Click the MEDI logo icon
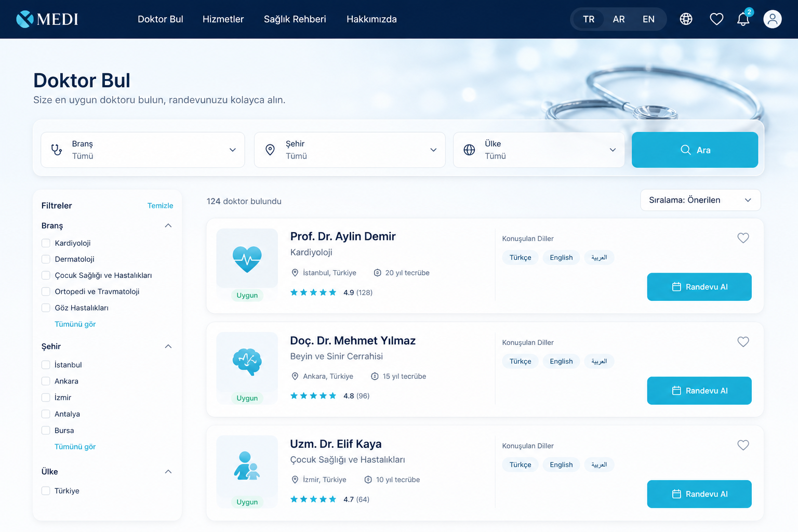 coord(25,19)
